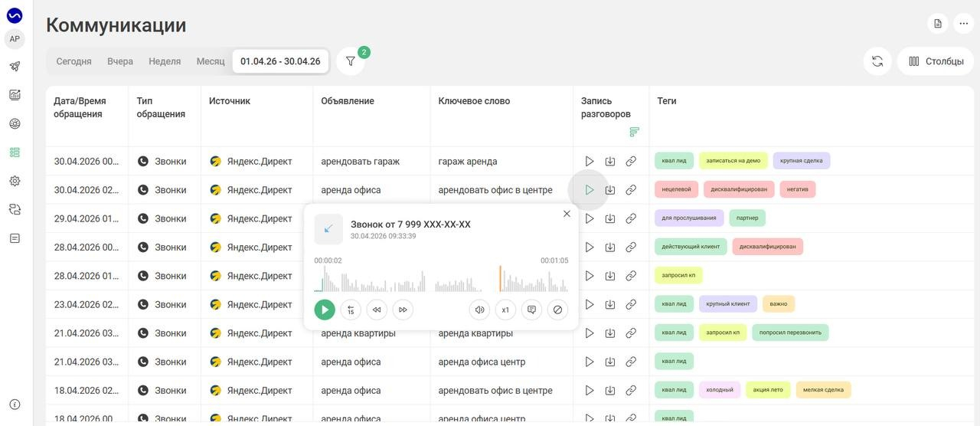Refresh the communications table
This screenshot has width=980, height=426.
(x=877, y=61)
